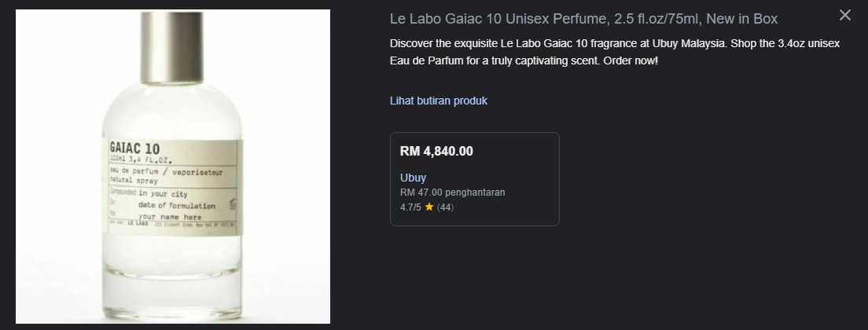
Task: Close the product details panel
Action: tap(845, 15)
